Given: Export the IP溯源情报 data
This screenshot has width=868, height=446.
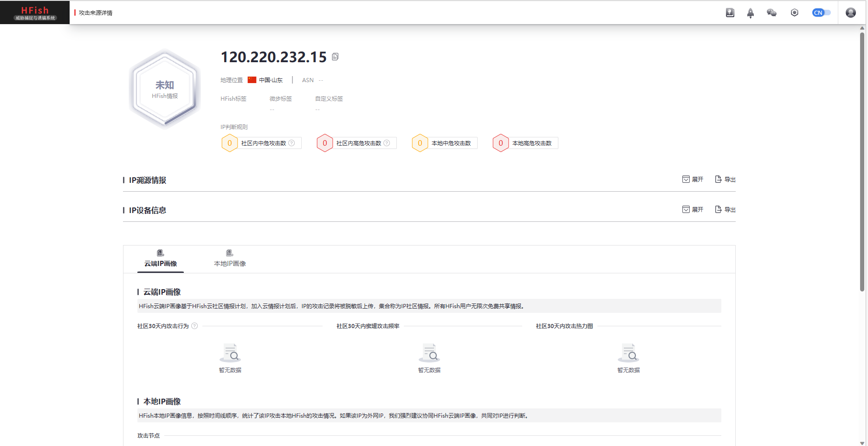Looking at the screenshot, I should 725,180.
